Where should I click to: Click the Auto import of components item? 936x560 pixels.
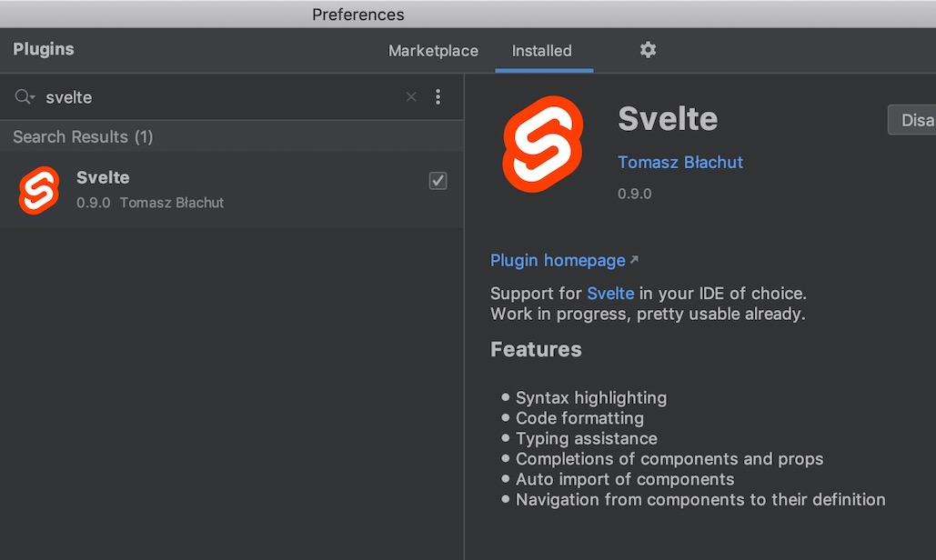click(x=624, y=479)
